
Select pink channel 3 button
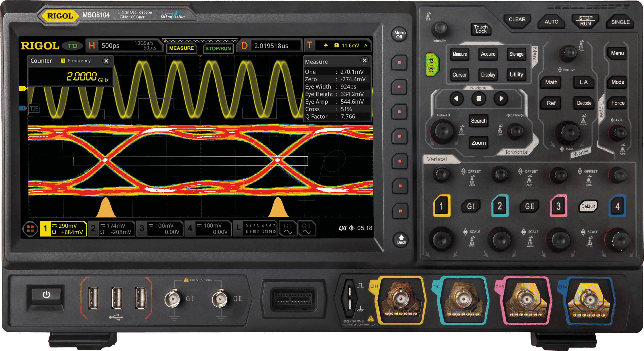(558, 206)
